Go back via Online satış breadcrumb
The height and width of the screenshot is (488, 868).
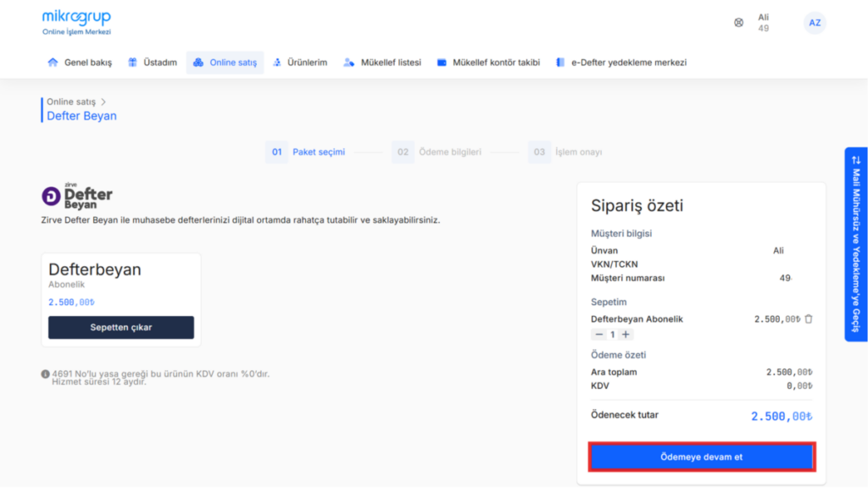point(71,102)
